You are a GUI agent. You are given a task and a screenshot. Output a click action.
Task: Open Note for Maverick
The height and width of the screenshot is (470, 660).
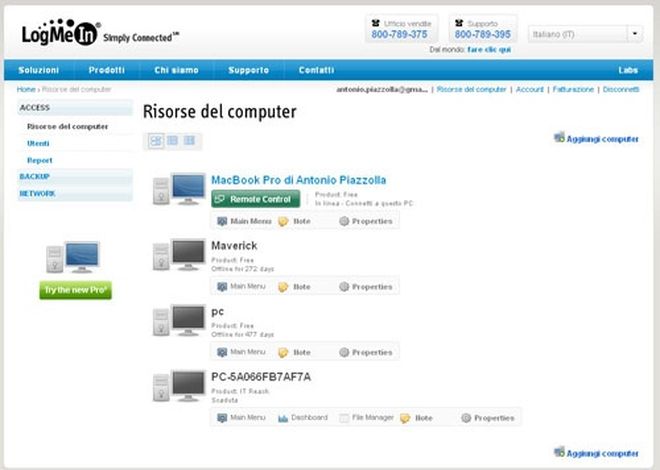click(295, 287)
